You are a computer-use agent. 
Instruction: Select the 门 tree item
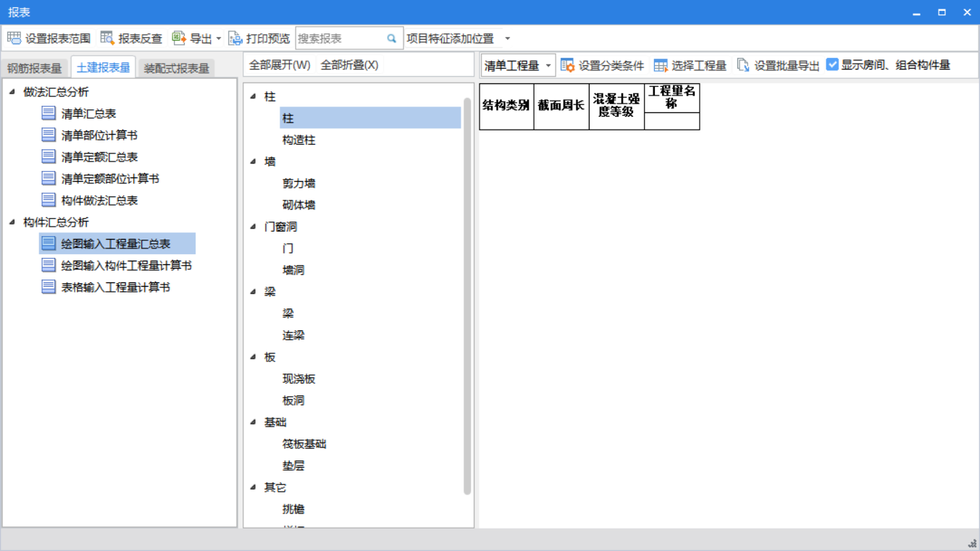pos(288,248)
